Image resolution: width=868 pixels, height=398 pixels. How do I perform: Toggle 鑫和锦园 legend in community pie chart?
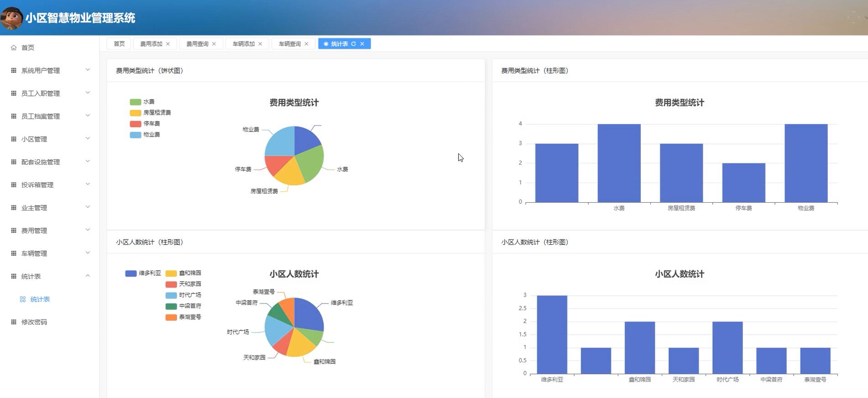(183, 273)
